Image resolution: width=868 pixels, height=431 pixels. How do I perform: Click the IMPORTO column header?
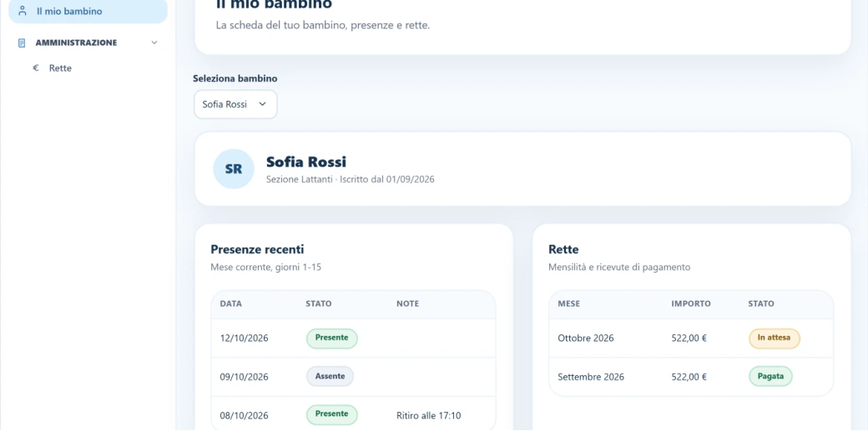691,303
